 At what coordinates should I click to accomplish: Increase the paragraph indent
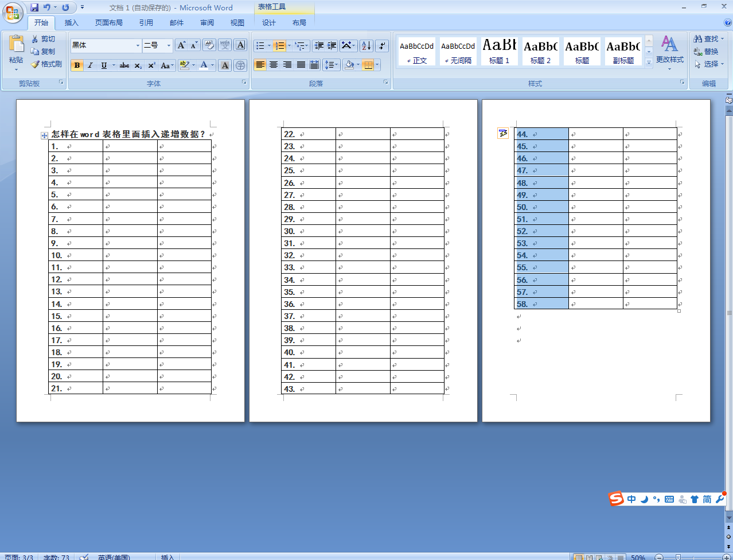tap(332, 46)
